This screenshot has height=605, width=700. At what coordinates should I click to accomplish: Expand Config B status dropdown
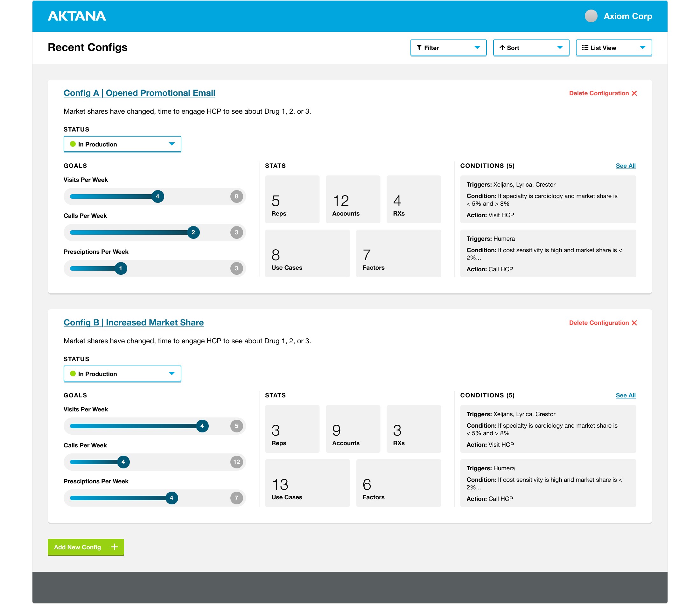tap(122, 374)
